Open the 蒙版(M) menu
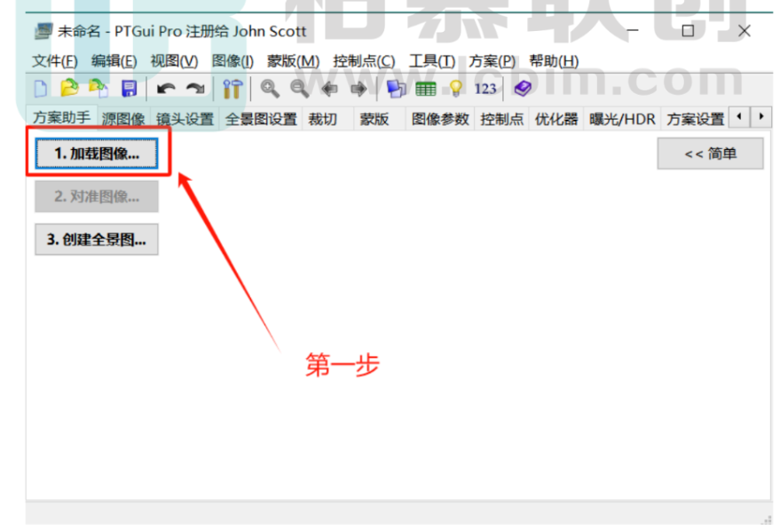The width and height of the screenshot is (780, 532). 293,61
